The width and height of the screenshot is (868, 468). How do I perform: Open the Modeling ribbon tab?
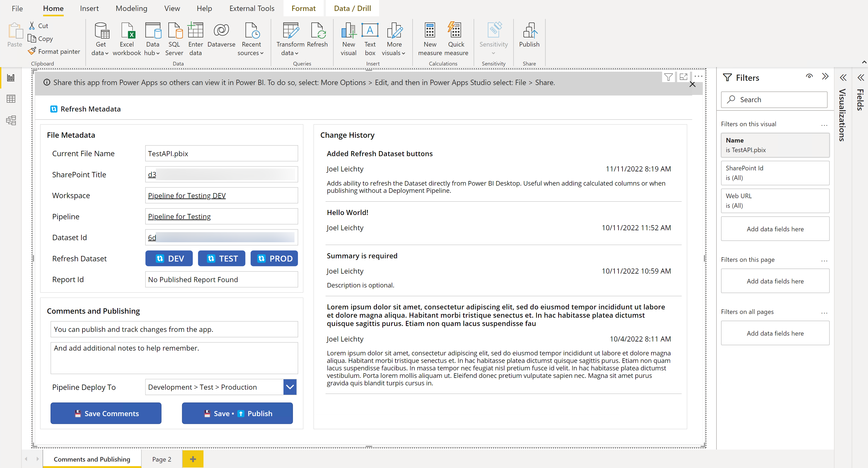[x=131, y=8]
